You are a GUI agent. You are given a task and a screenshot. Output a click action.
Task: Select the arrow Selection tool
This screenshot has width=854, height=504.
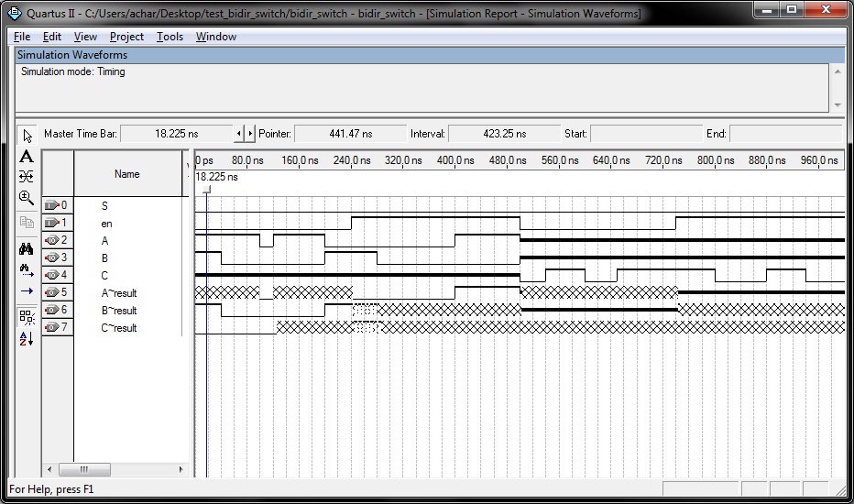click(x=27, y=135)
